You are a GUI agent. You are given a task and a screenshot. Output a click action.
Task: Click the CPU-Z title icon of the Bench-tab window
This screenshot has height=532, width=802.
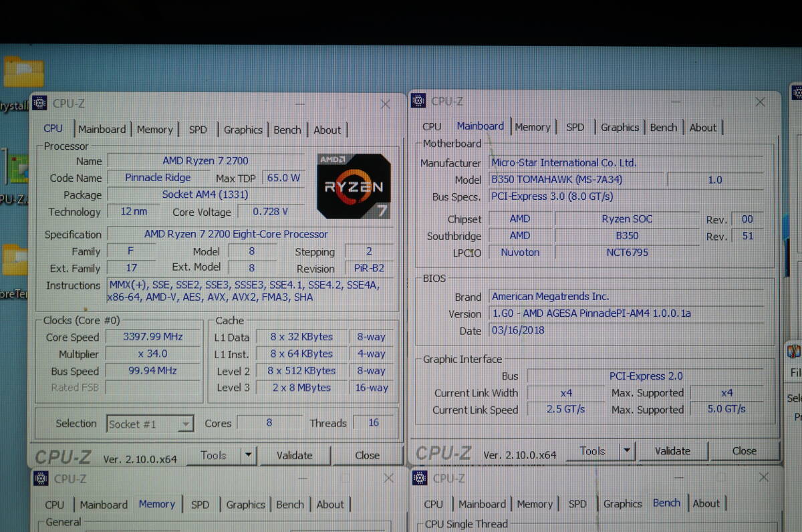pyautogui.click(x=420, y=478)
